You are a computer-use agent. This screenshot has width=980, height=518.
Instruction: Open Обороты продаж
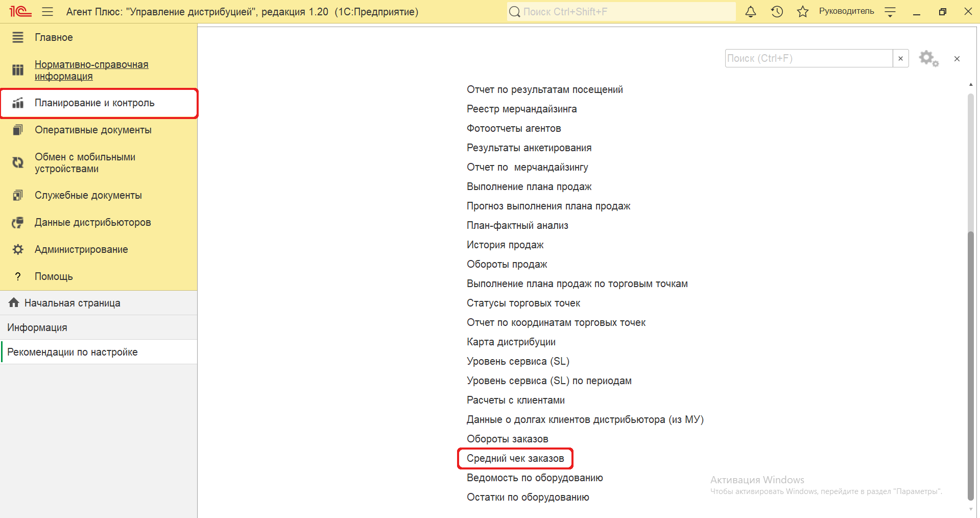(507, 264)
